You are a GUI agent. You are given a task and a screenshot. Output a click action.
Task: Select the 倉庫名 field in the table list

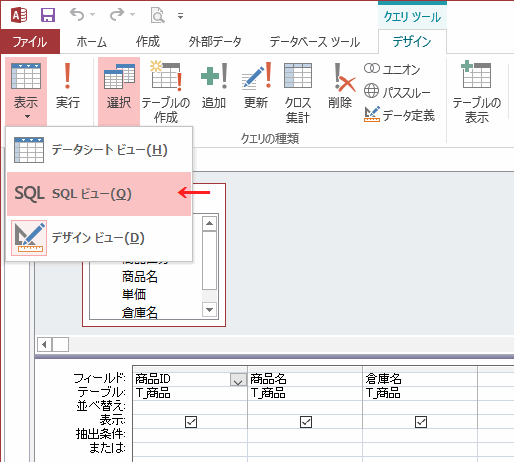140,313
